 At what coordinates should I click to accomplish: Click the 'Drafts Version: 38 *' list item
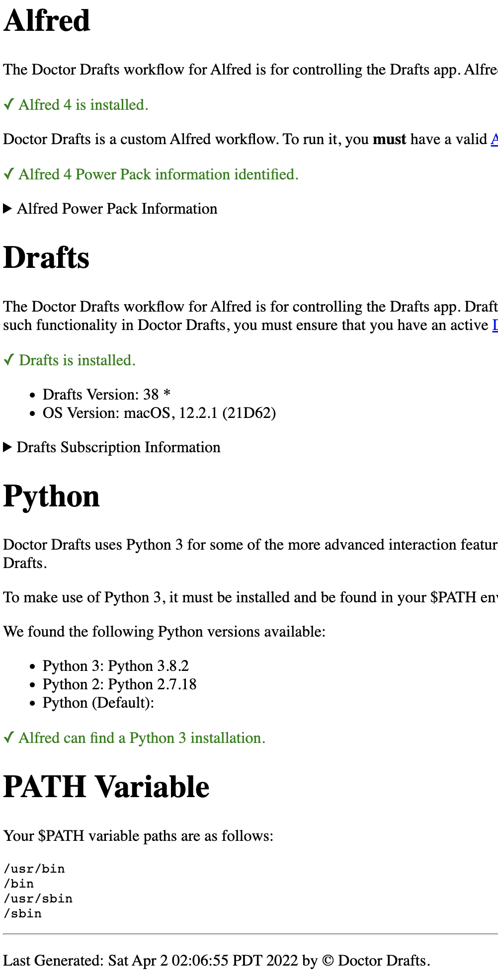(107, 395)
